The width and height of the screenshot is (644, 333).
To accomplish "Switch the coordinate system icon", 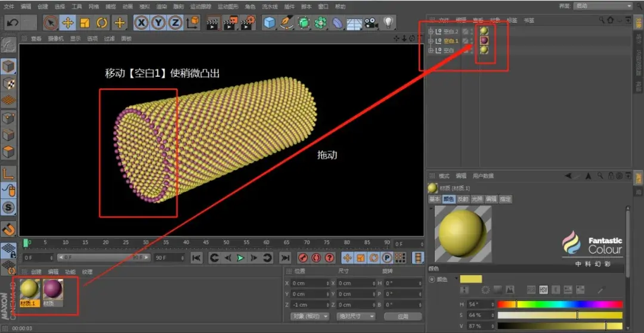I will tap(193, 23).
